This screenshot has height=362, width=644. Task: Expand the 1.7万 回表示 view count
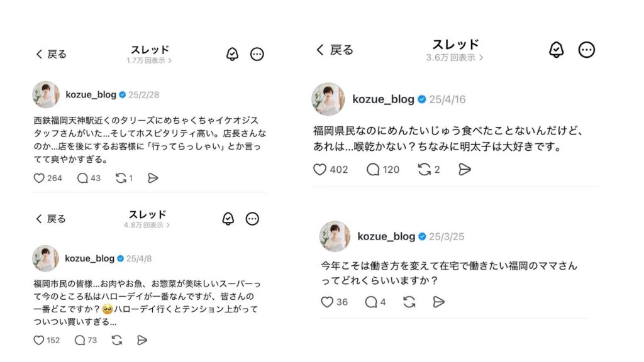pyautogui.click(x=149, y=60)
